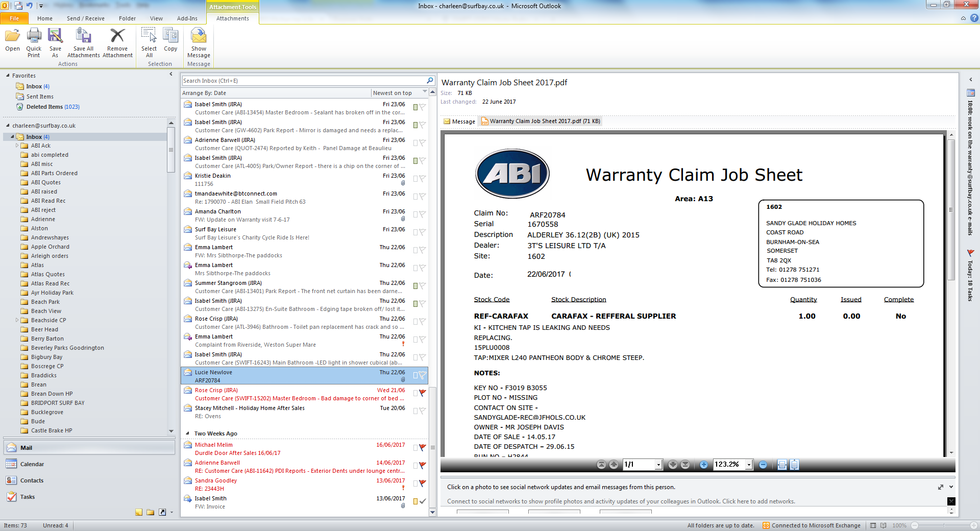The width and height of the screenshot is (980, 531).
Task: Switch to the Message tab in preview
Action: click(x=459, y=122)
